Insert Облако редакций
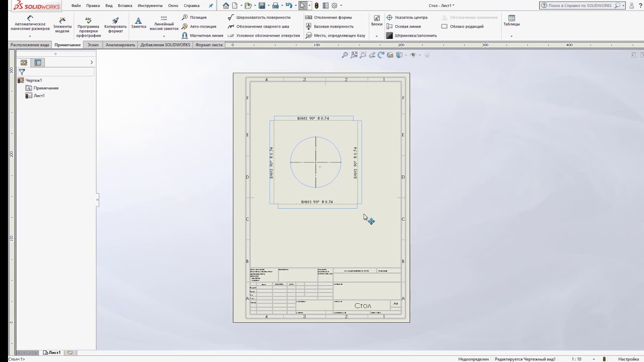This screenshot has width=644, height=362. (463, 26)
